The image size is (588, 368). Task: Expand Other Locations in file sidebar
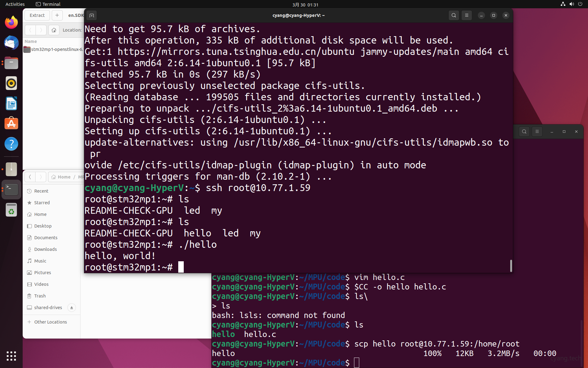coord(50,322)
